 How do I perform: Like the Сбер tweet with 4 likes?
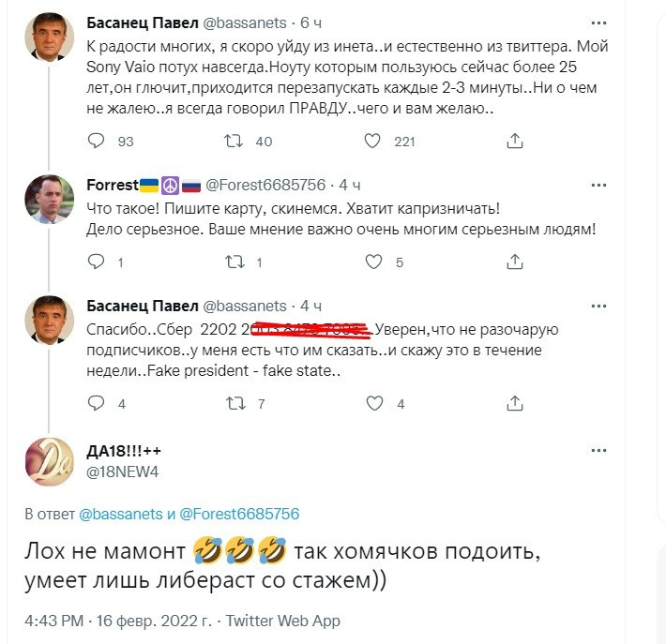372,404
